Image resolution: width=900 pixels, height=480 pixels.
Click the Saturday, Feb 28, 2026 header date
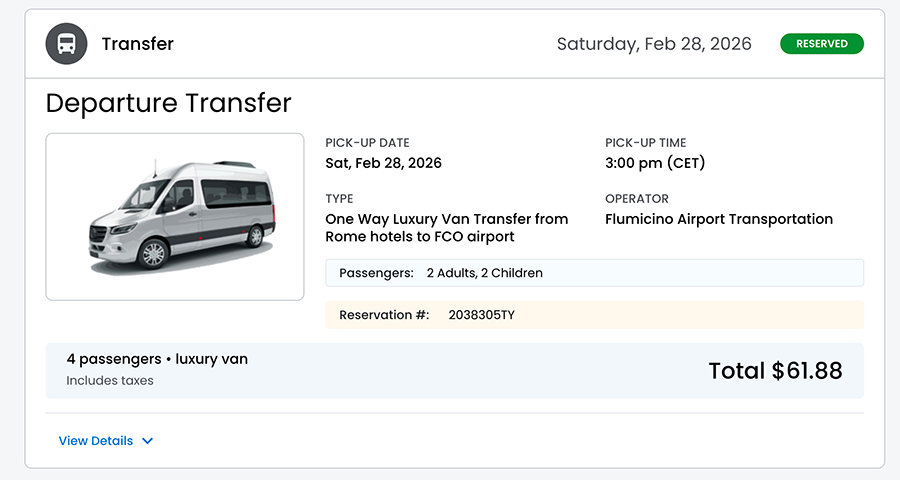(x=654, y=44)
